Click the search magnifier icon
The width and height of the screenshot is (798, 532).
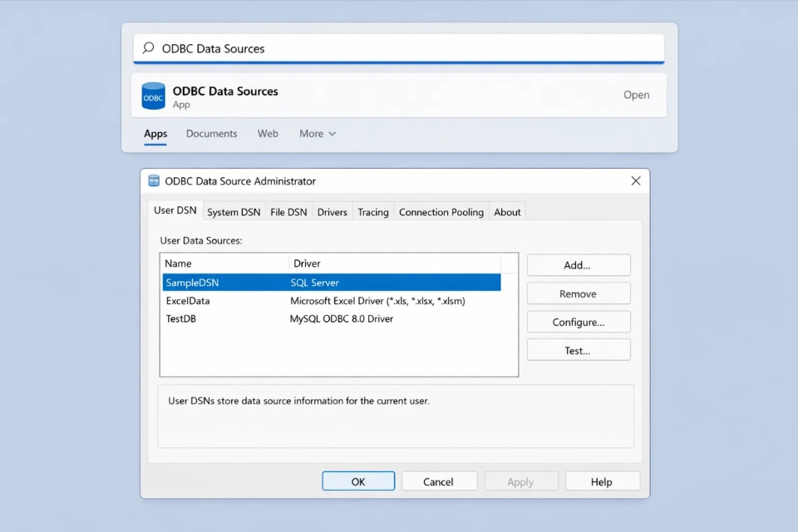[x=147, y=48]
